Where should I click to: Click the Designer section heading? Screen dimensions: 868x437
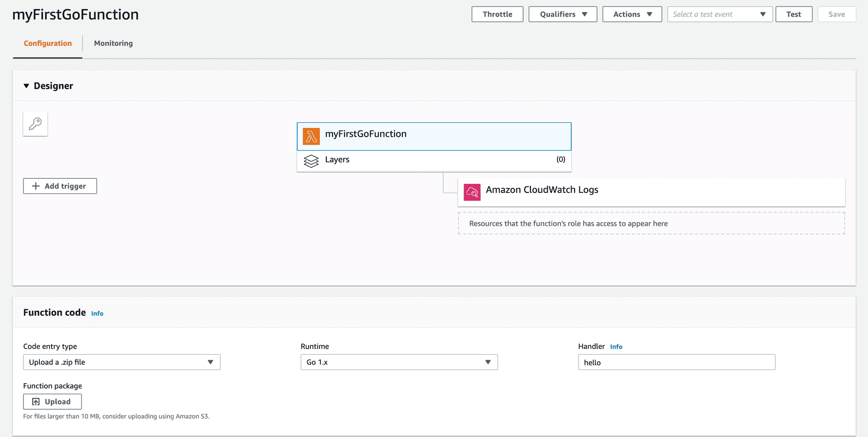tap(53, 86)
